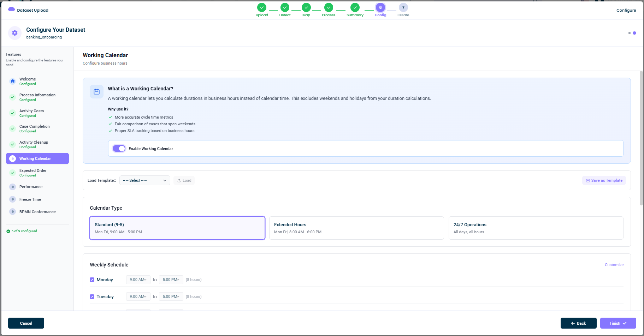Open Tuesday end time 5:00 PM dropdown
Viewport: 644px width, 336px height.
[171, 296]
